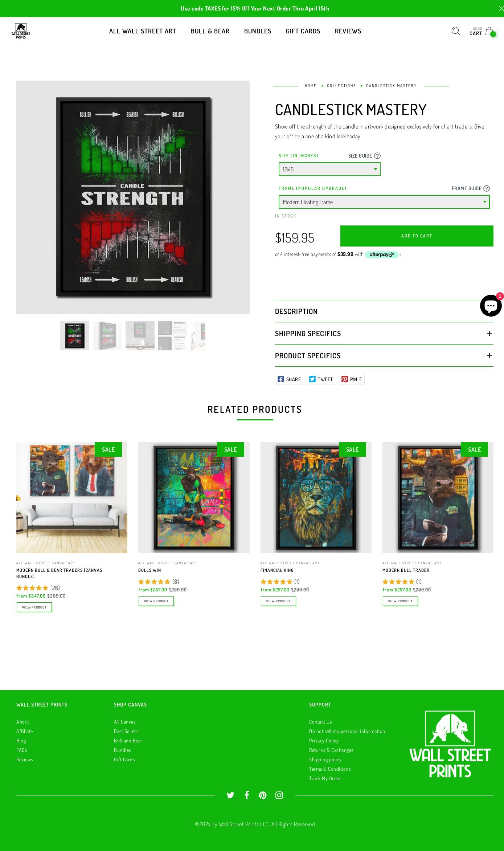Go to the Bundles menu item
This screenshot has width=504, height=851.
click(258, 31)
